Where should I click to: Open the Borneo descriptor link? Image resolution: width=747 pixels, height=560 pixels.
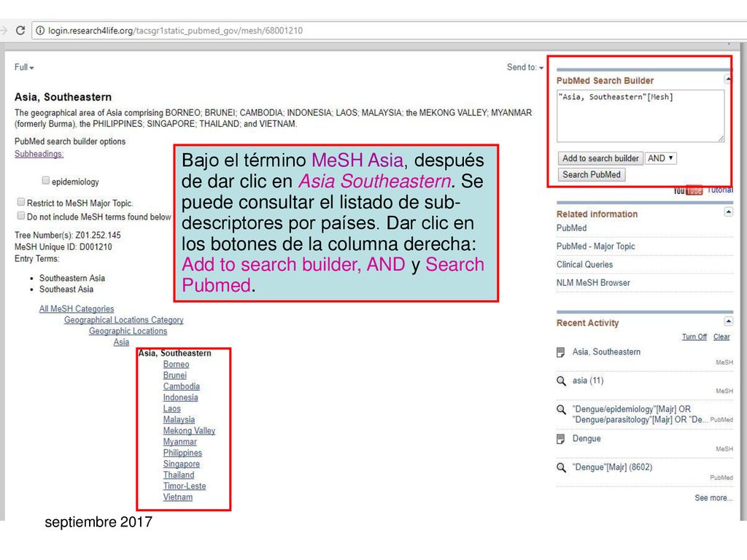click(x=176, y=365)
